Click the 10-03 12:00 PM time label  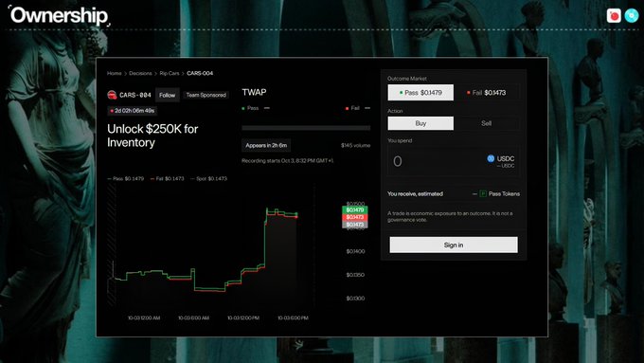coord(243,318)
